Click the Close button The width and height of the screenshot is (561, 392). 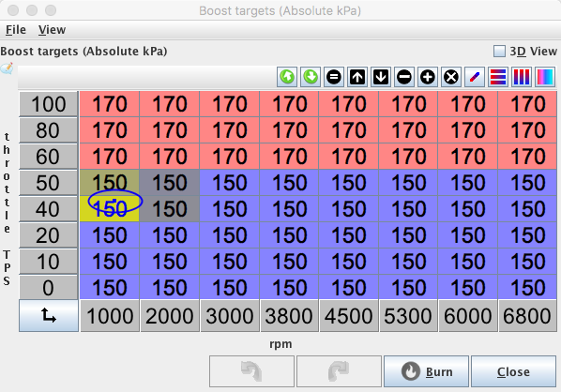pyautogui.click(x=513, y=371)
